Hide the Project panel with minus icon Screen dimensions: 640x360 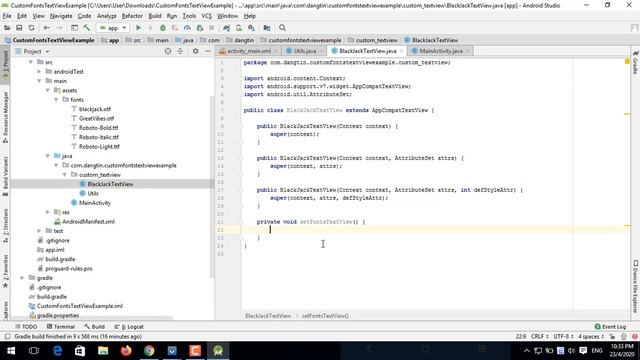[207, 51]
